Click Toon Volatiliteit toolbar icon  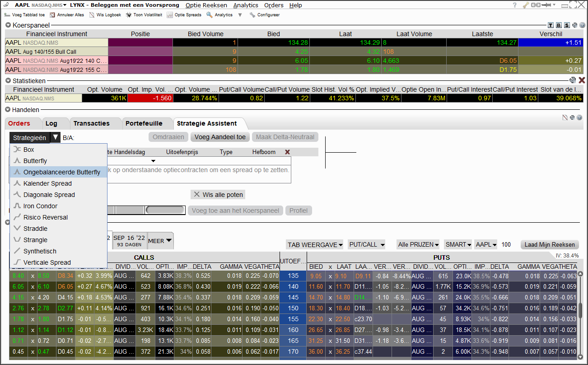point(129,15)
